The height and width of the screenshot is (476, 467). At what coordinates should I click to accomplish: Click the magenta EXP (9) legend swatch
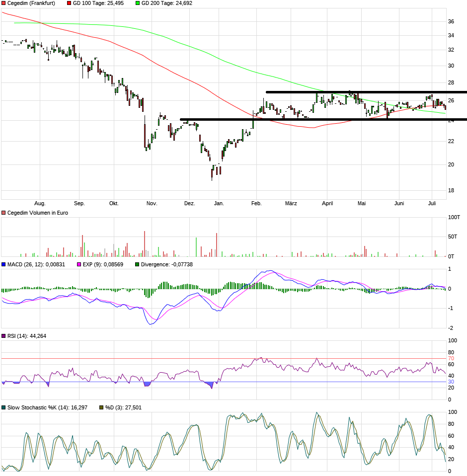(x=79, y=264)
